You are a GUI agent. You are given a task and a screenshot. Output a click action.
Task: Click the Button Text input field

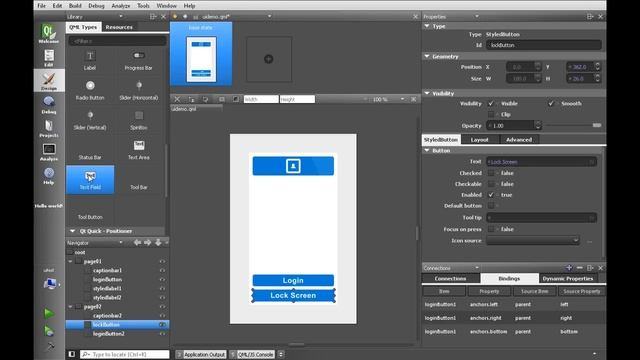pyautogui.click(x=541, y=162)
